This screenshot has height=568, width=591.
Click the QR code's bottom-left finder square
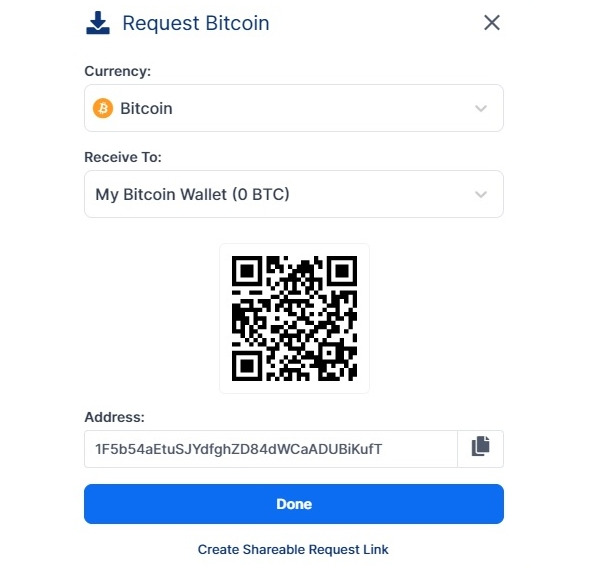coord(247,366)
